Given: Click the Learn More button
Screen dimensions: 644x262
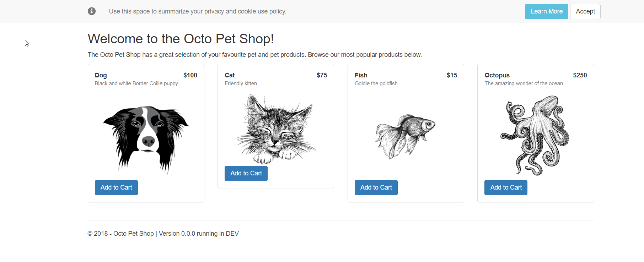Looking at the screenshot, I should [546, 11].
